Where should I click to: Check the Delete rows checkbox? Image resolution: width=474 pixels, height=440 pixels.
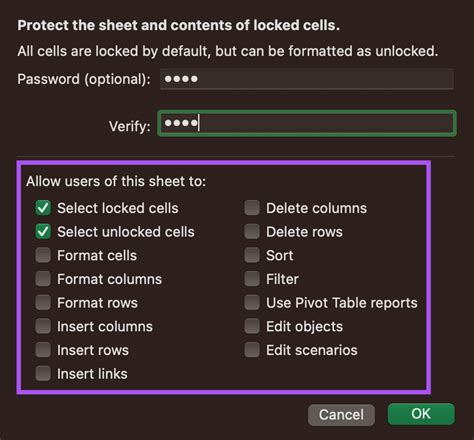click(252, 231)
